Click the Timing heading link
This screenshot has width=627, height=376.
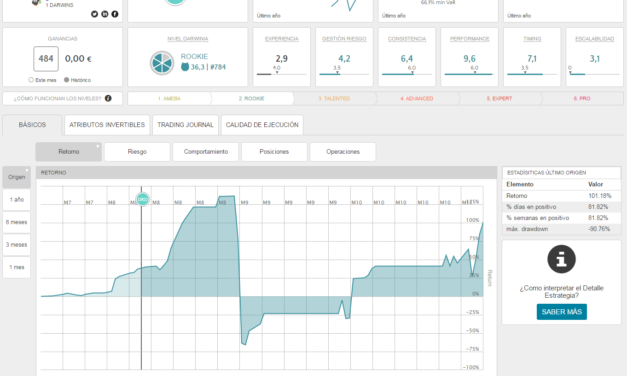pyautogui.click(x=532, y=39)
